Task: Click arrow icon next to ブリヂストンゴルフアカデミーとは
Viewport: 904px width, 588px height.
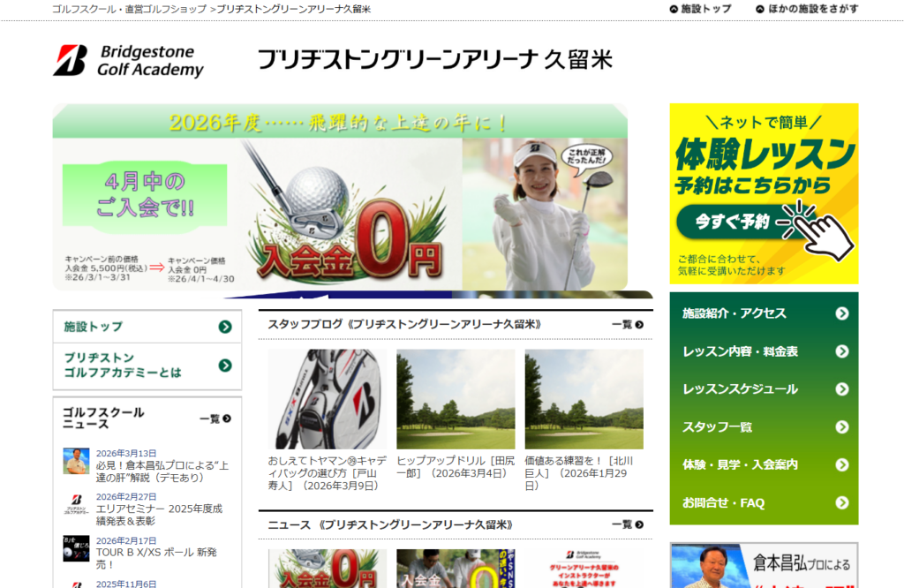Action: 225,366
